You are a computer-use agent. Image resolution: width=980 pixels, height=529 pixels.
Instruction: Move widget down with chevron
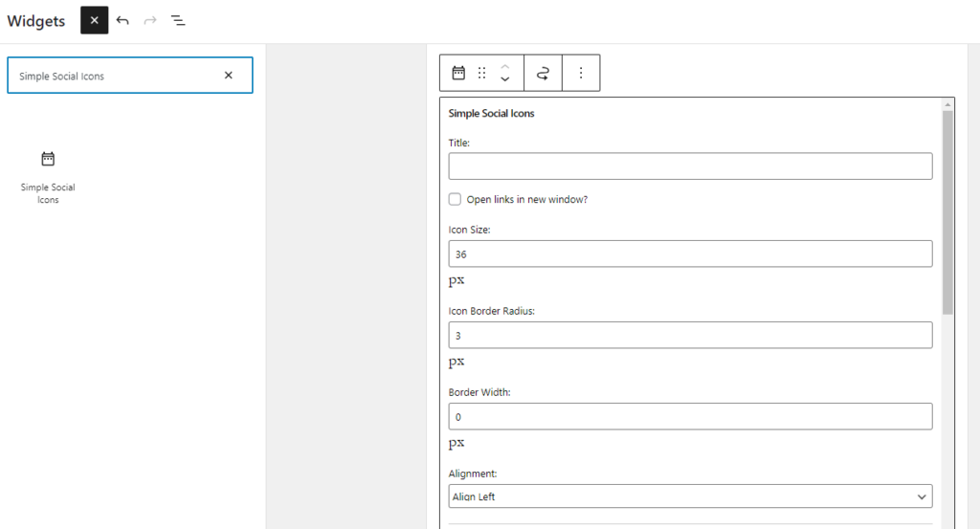pos(505,79)
